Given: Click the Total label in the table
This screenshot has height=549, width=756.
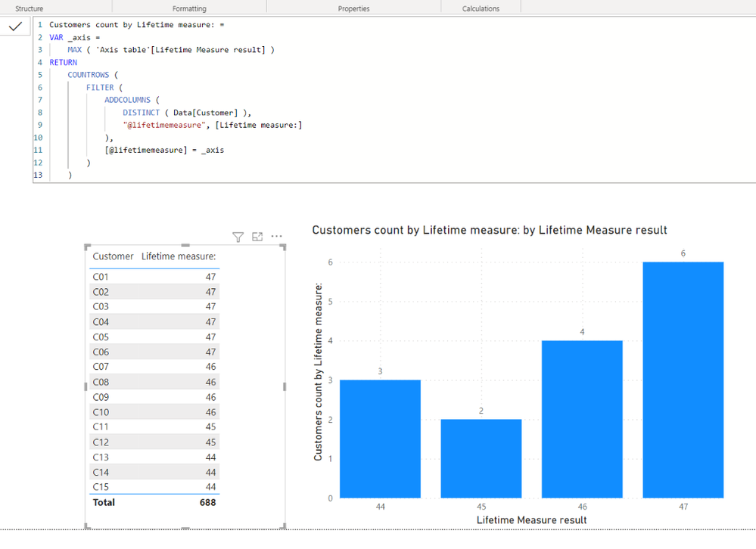Looking at the screenshot, I should (104, 502).
